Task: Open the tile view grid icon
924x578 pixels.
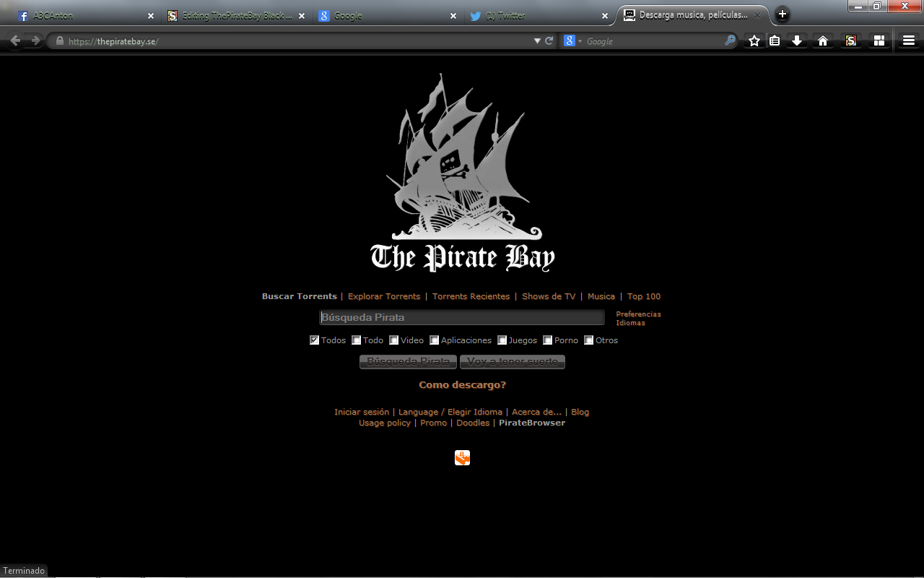Action: [x=879, y=40]
